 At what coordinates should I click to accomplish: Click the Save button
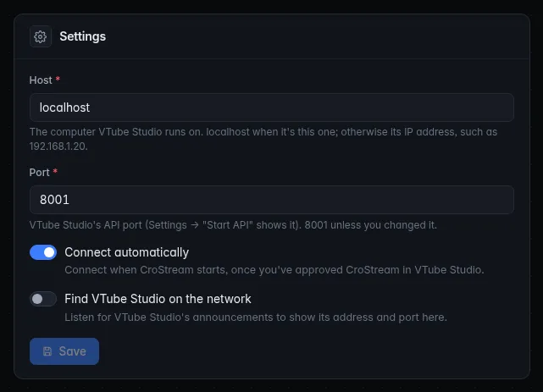tap(64, 351)
